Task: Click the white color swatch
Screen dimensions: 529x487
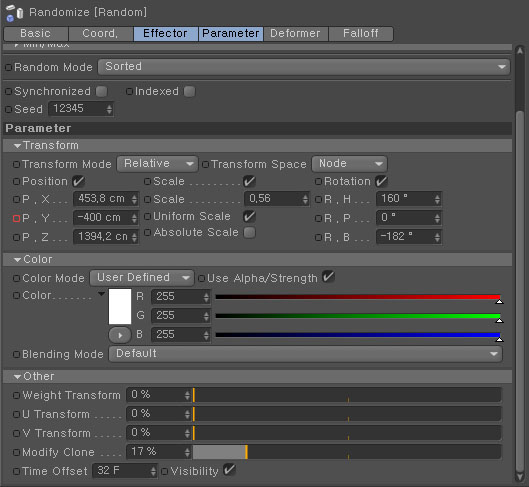Action: coord(120,306)
